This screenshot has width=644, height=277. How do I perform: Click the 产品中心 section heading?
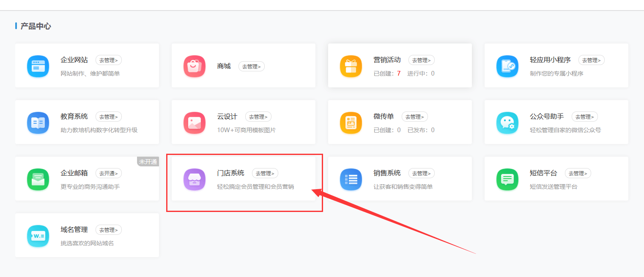point(36,26)
